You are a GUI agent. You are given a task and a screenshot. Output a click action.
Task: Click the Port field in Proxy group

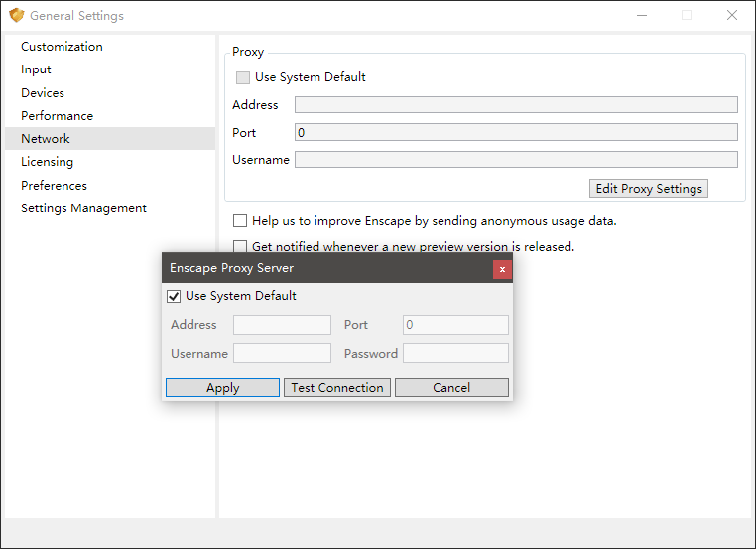[516, 132]
